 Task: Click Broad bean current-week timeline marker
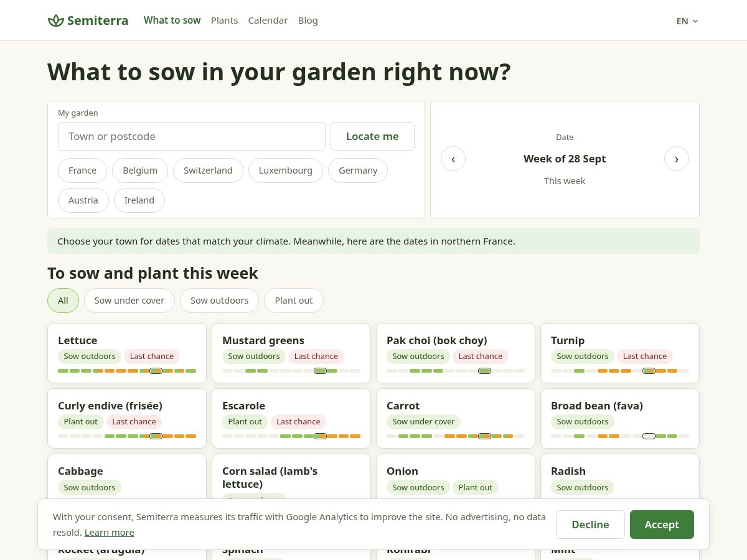649,436
